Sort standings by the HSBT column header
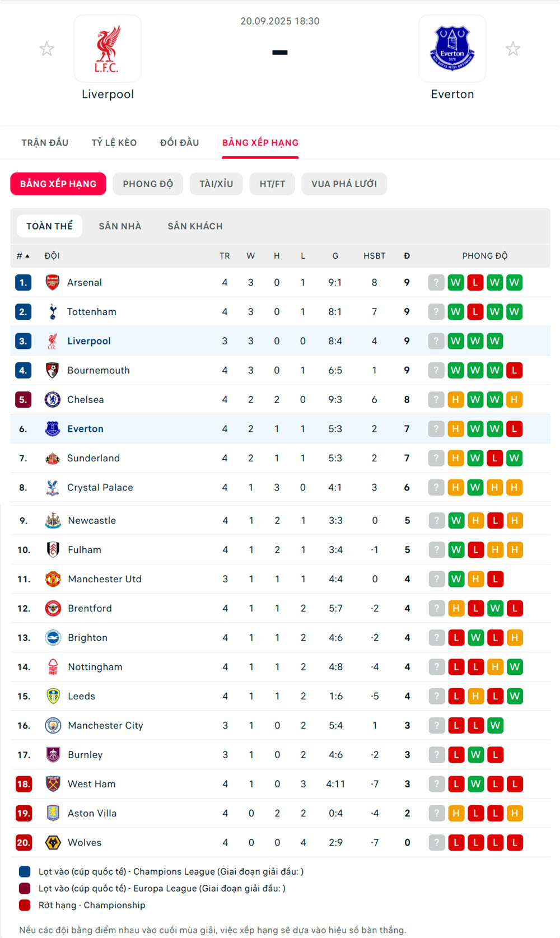Viewport: 560px width, 938px height. click(374, 256)
